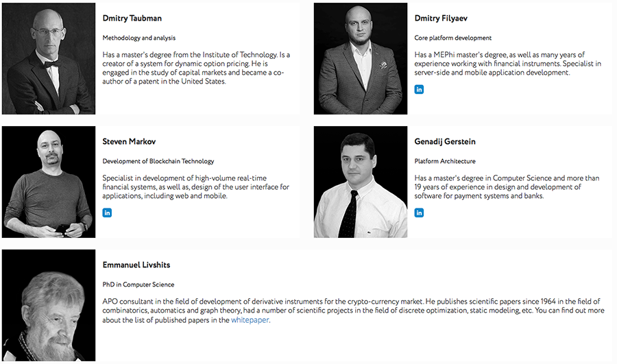Click Genadij Gerstein's portrait photo

point(361,182)
